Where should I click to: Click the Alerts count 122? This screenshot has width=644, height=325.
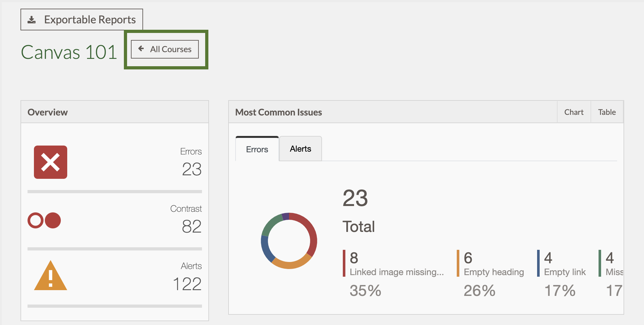click(187, 284)
